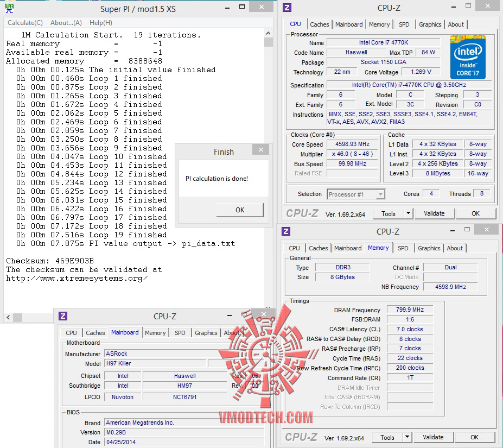503x448 pixels.
Task: Click the Intel Core i7 inside logo
Action: coord(468,57)
